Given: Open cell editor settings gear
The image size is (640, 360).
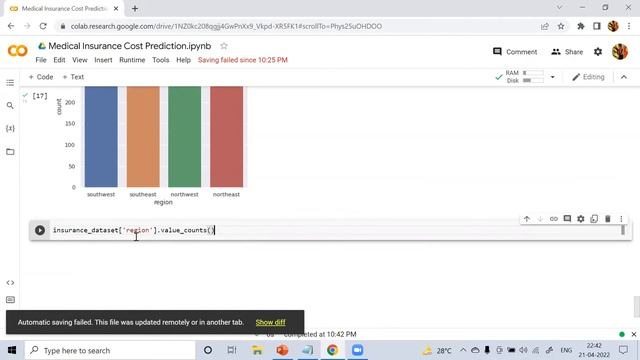Looking at the screenshot, I should 580,219.
